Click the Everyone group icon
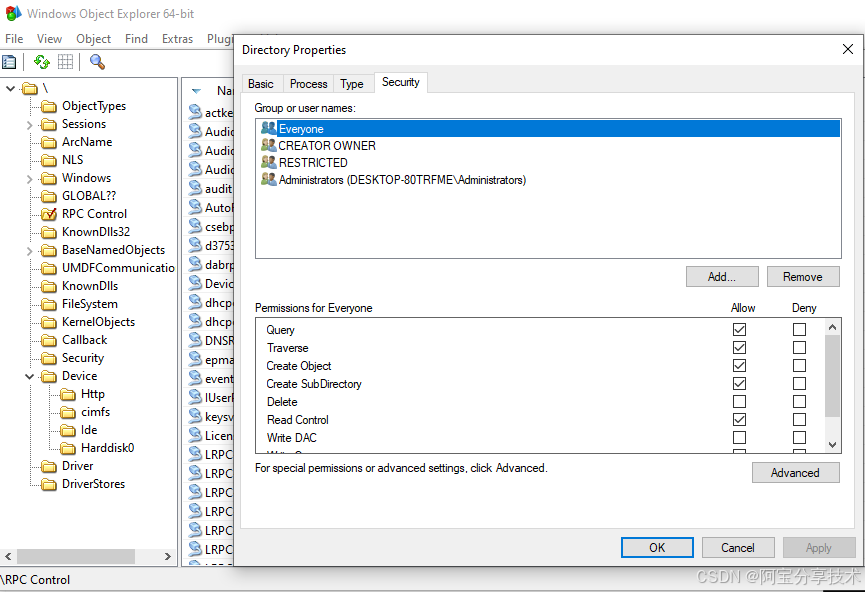 point(269,128)
